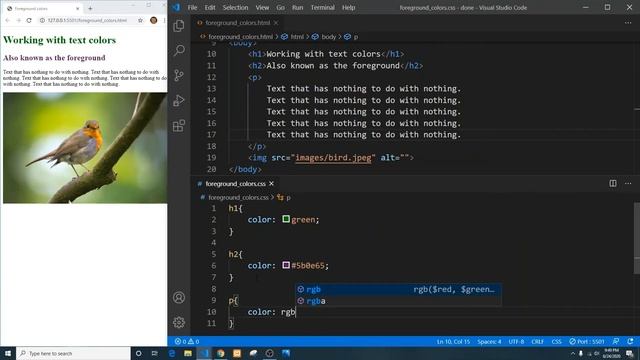Click the feedback icon in status bar
The width and height of the screenshot is (640, 360).
coord(616,341)
